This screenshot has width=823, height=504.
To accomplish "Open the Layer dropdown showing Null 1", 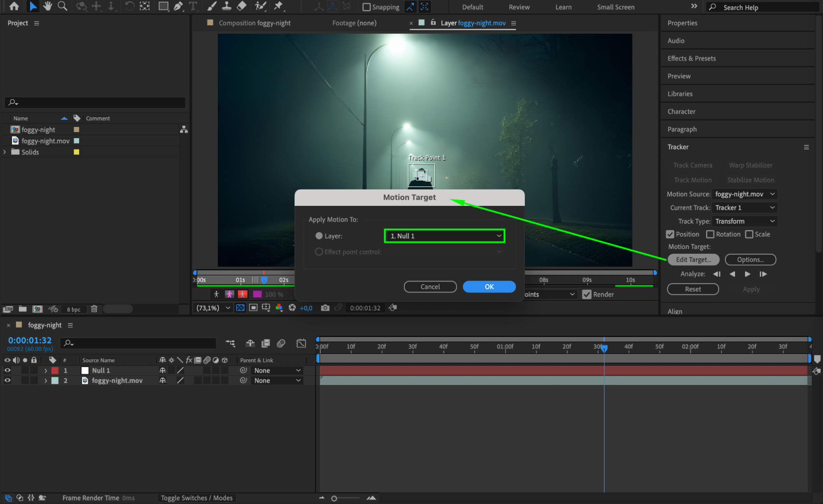I will point(445,236).
